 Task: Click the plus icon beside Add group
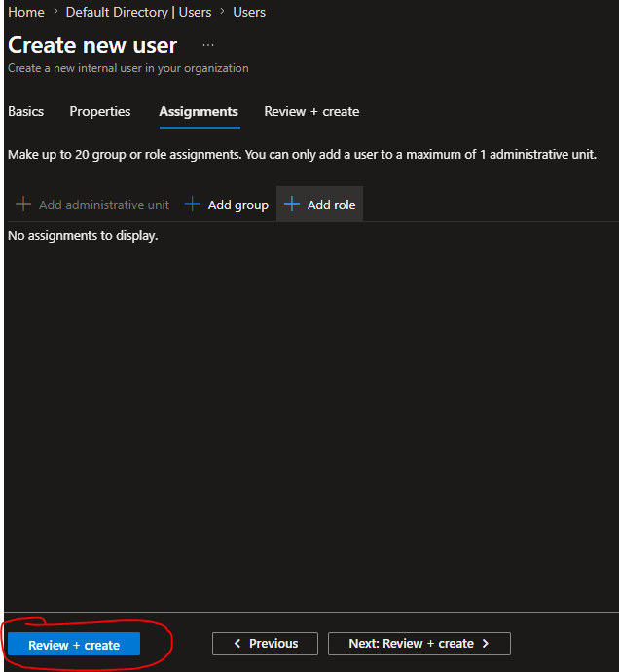[x=193, y=204]
